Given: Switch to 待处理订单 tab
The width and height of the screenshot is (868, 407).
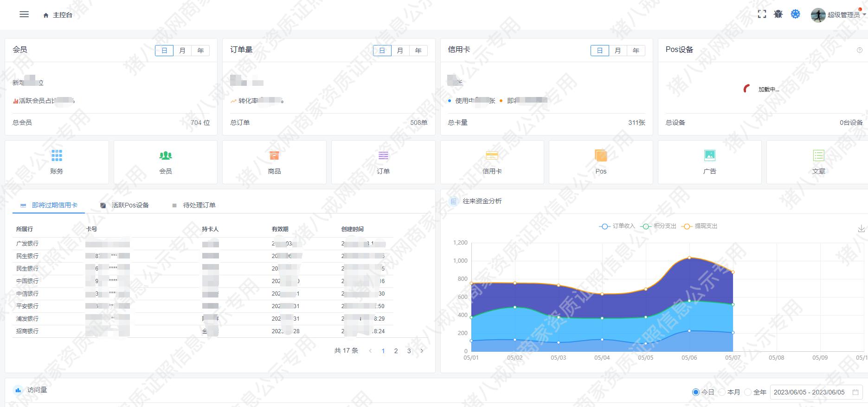Looking at the screenshot, I should 194,205.
